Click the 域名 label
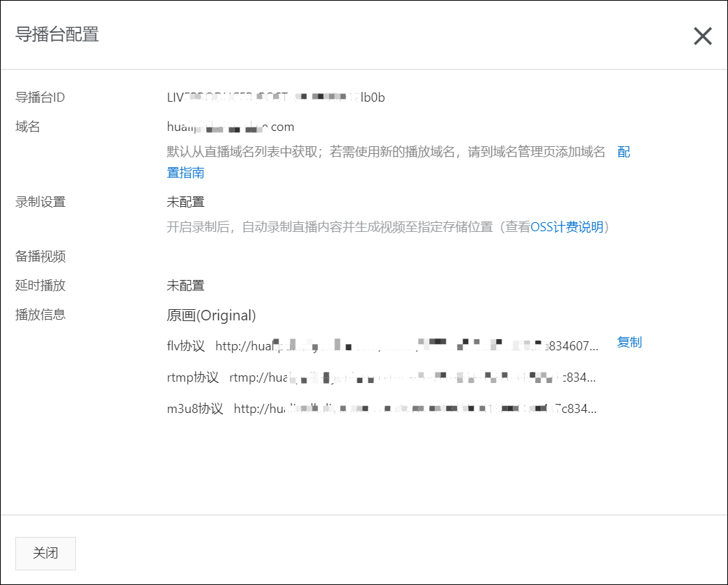This screenshot has width=728, height=585. 27,127
